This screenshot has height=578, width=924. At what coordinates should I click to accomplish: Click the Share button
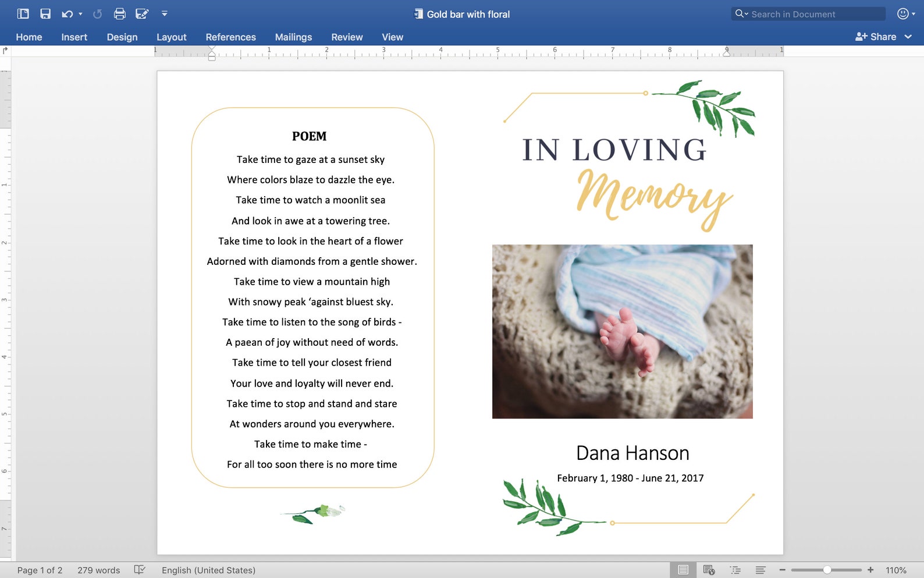tap(876, 37)
